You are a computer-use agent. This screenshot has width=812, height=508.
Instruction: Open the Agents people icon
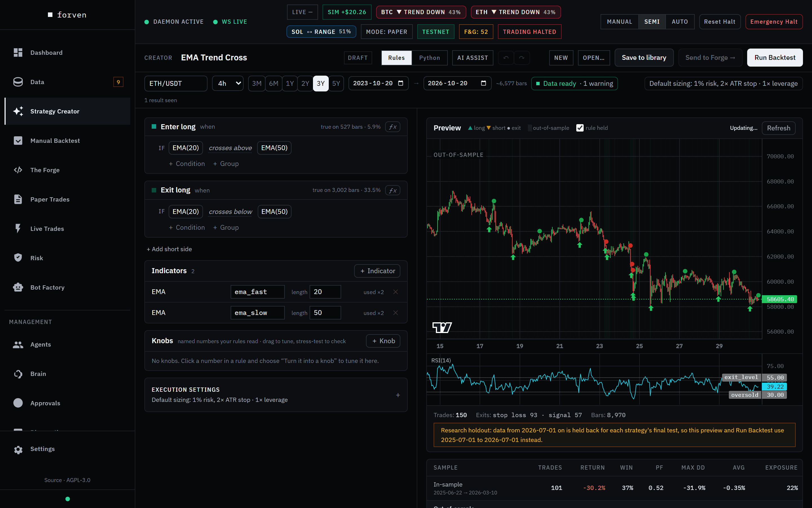pos(18,344)
